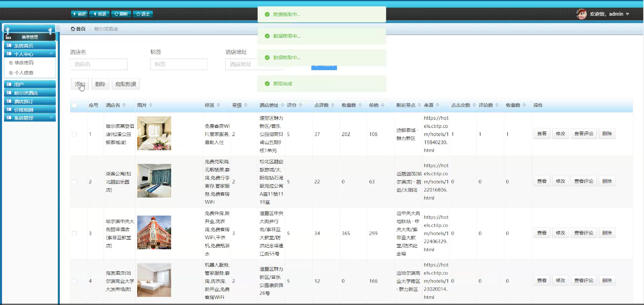Click the sidebar collapse handle icon
Screen dimensions: 644x305
click(58, 28)
